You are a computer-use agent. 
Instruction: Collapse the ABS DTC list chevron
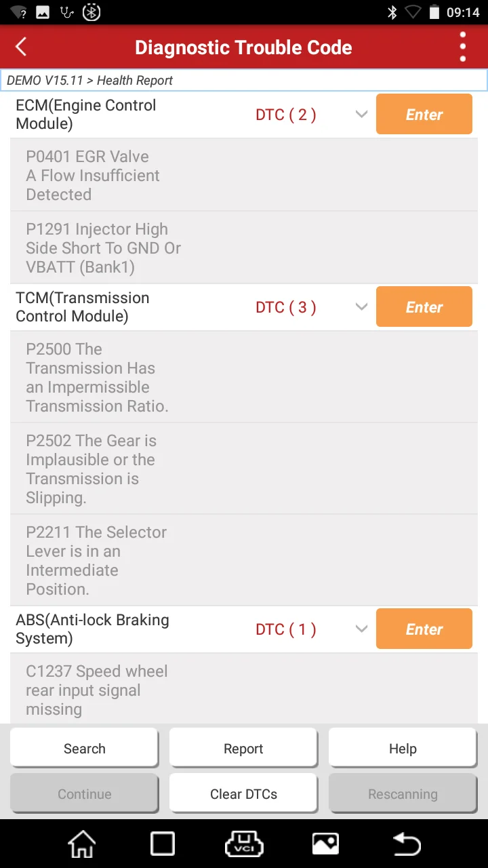click(361, 629)
